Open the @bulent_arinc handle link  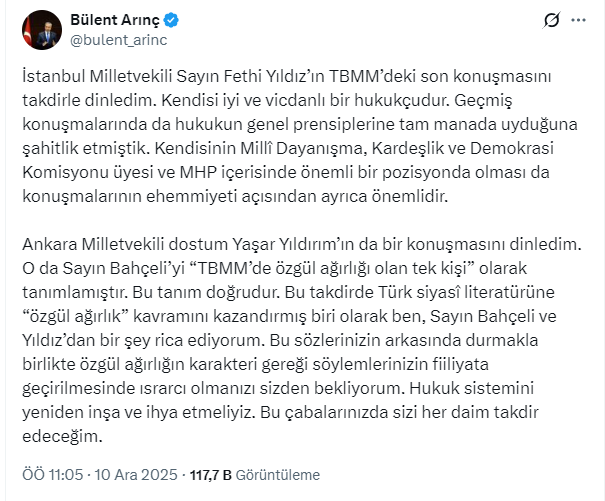(112, 39)
